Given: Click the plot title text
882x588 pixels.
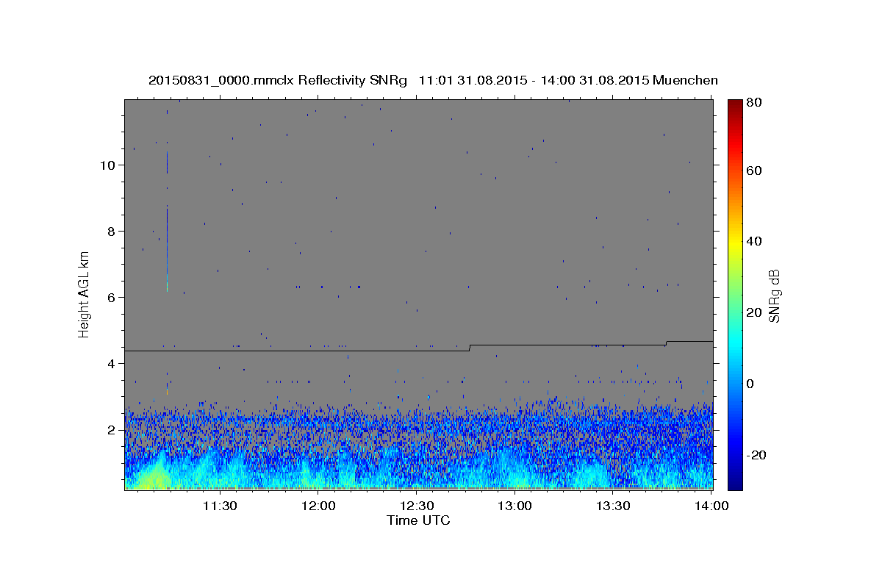Looking at the screenshot, I should 433,80.
